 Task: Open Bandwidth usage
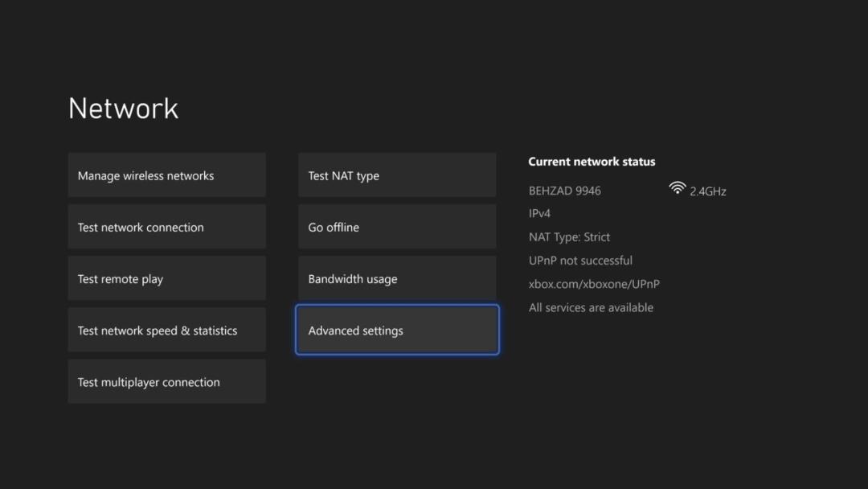point(397,278)
